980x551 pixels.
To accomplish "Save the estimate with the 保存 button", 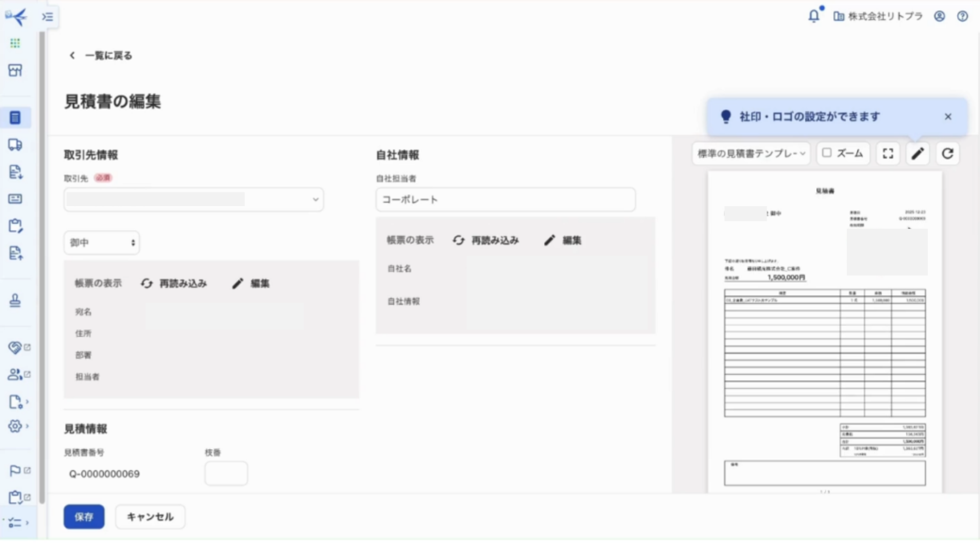I will [84, 516].
